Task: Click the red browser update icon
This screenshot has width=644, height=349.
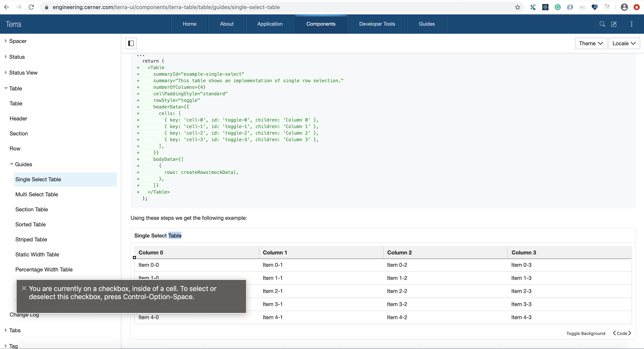Action: pyautogui.click(x=636, y=7)
